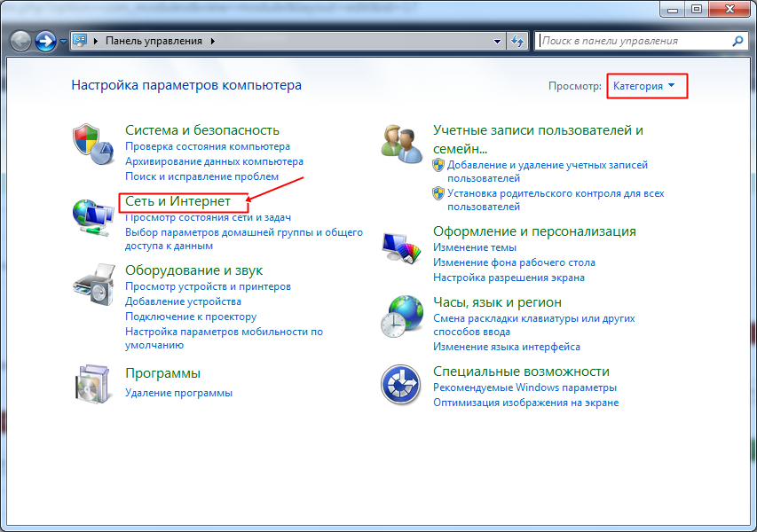Image resolution: width=757 pixels, height=532 pixels.
Task: Click the control panel icon in address bar
Action: click(80, 41)
